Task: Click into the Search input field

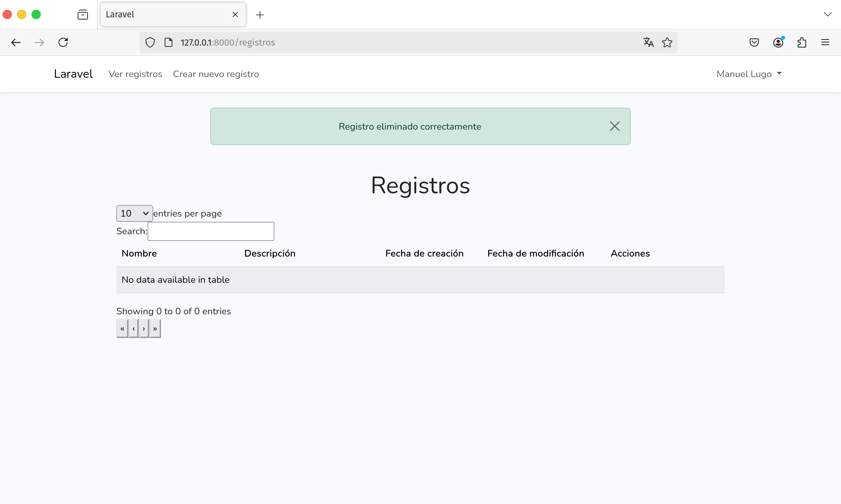Action: click(211, 231)
